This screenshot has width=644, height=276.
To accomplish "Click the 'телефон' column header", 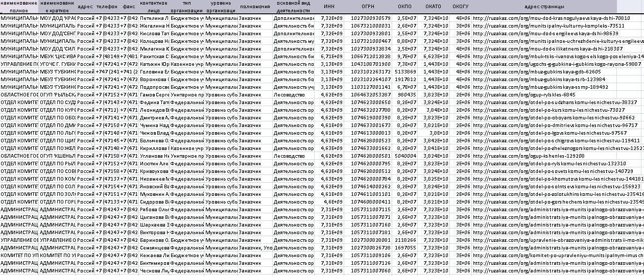I will (107, 7).
